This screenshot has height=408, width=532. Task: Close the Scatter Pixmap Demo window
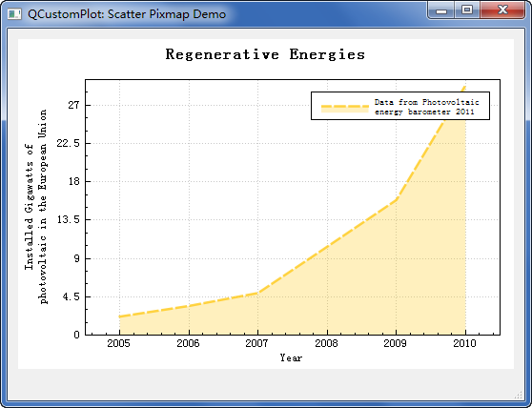tap(502, 10)
